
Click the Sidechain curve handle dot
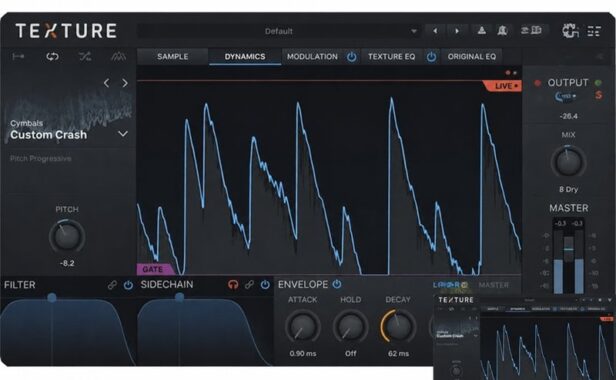coord(180,297)
